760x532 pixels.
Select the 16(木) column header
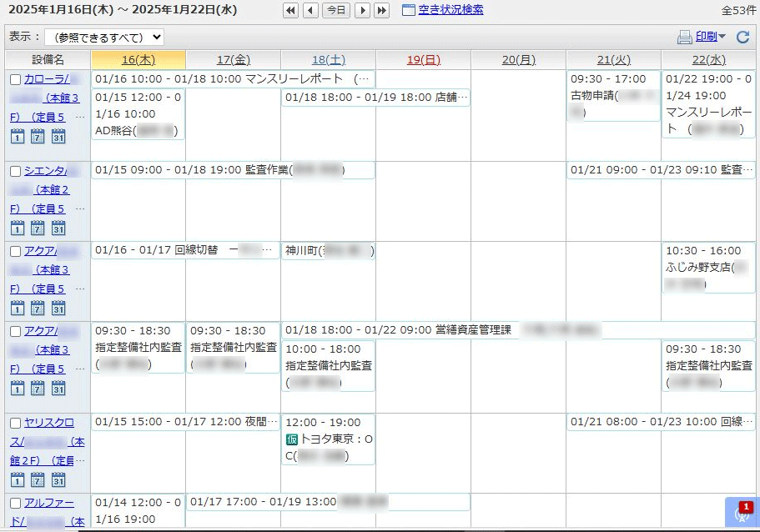[x=138, y=60]
